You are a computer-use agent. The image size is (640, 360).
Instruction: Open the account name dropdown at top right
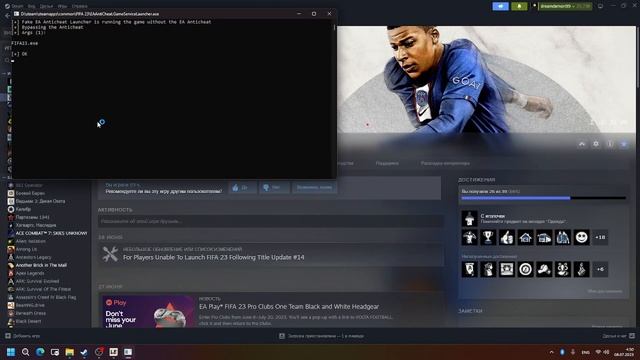(565, 6)
